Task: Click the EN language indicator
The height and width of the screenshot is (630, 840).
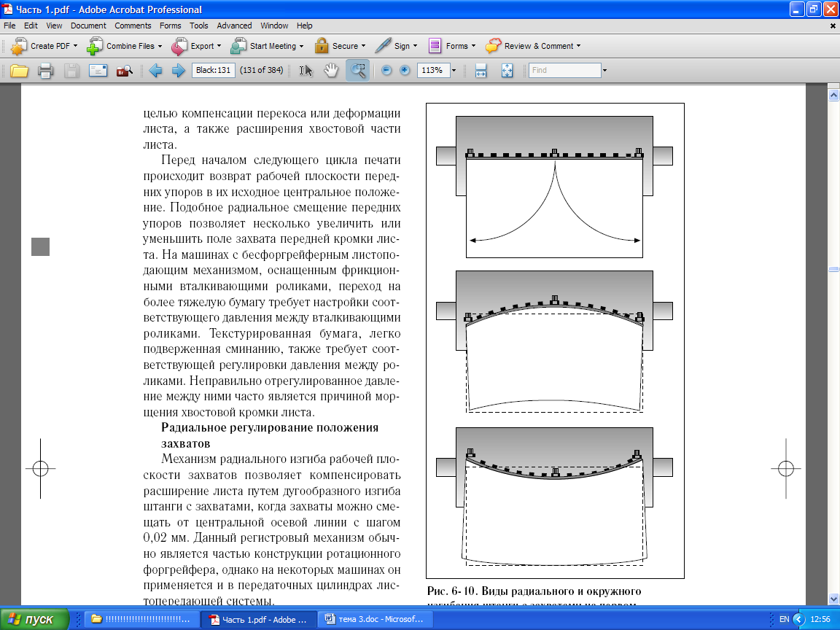Action: coord(785,619)
